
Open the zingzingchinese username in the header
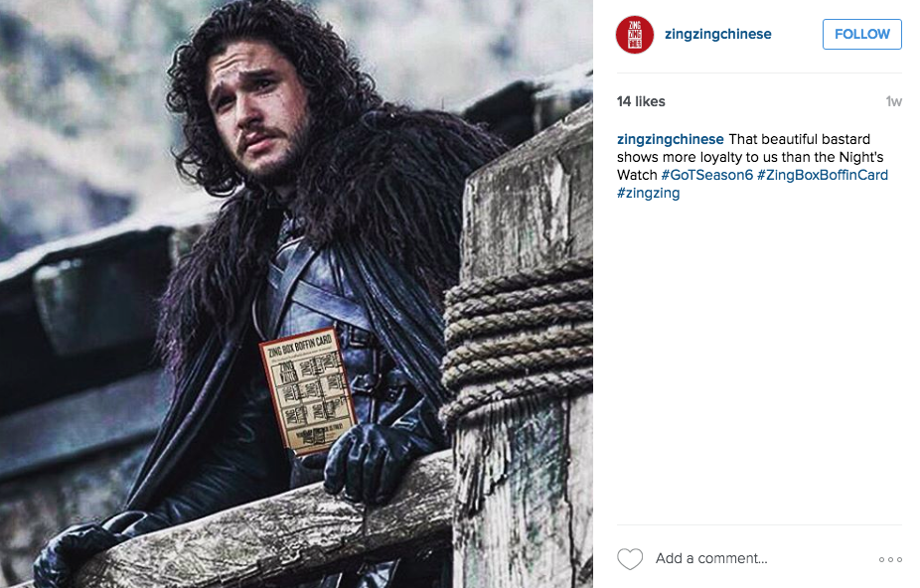pyautogui.click(x=717, y=34)
